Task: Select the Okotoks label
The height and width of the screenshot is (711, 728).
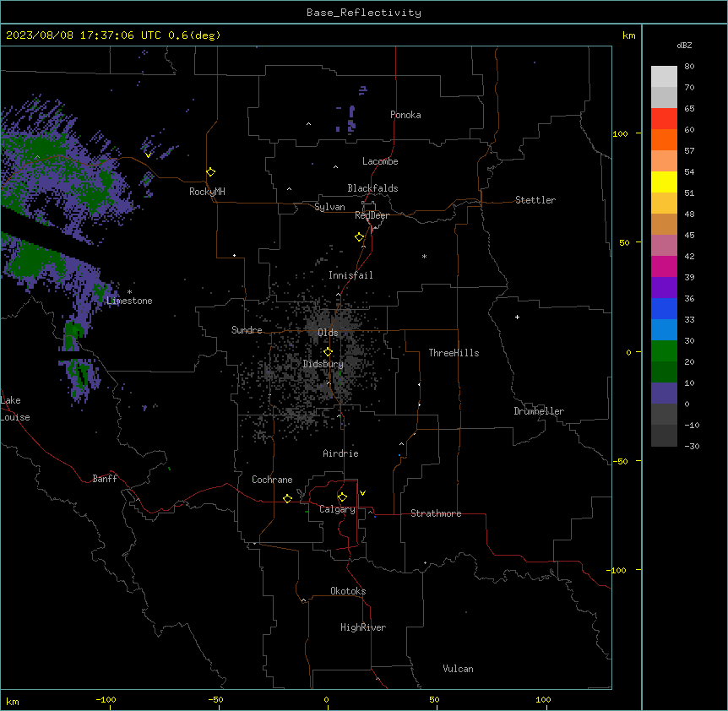Action: click(348, 591)
